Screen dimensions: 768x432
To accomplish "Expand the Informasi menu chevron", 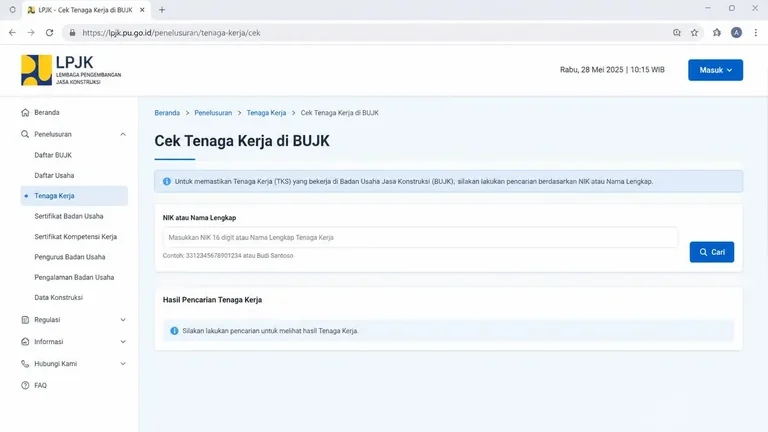I will pos(123,342).
